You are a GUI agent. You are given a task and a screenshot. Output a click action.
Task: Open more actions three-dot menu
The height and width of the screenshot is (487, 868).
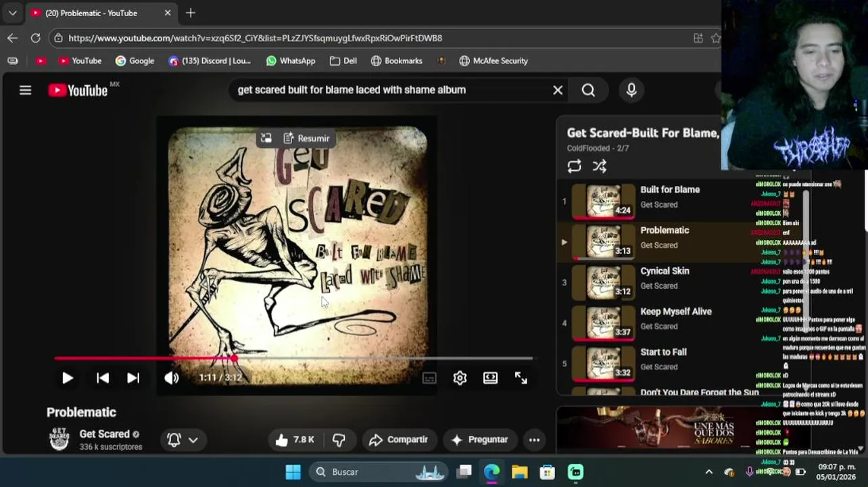click(534, 440)
